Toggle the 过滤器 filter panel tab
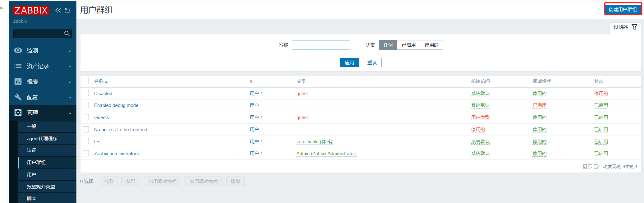 point(625,27)
